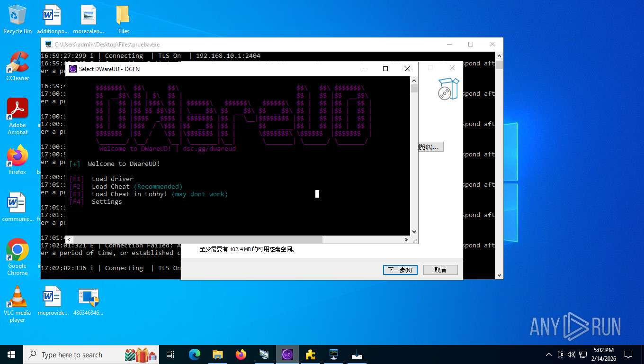The width and height of the screenshot is (644, 364).
Task: Open the volume control in tray
Action: 571,355
